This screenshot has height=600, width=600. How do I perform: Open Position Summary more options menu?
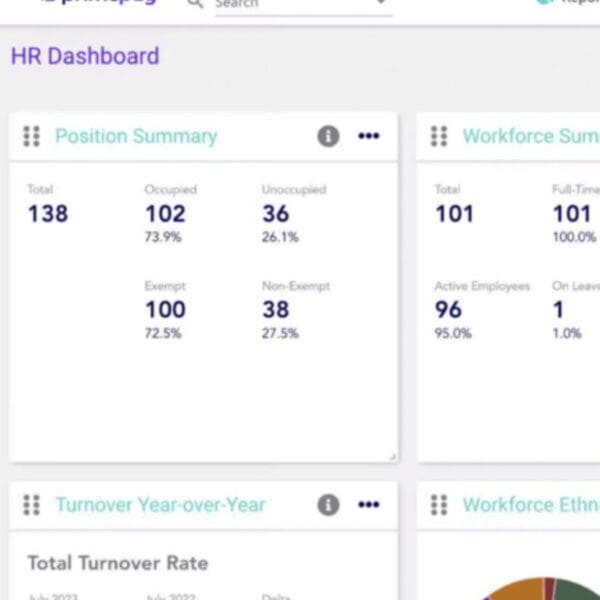[369, 136]
